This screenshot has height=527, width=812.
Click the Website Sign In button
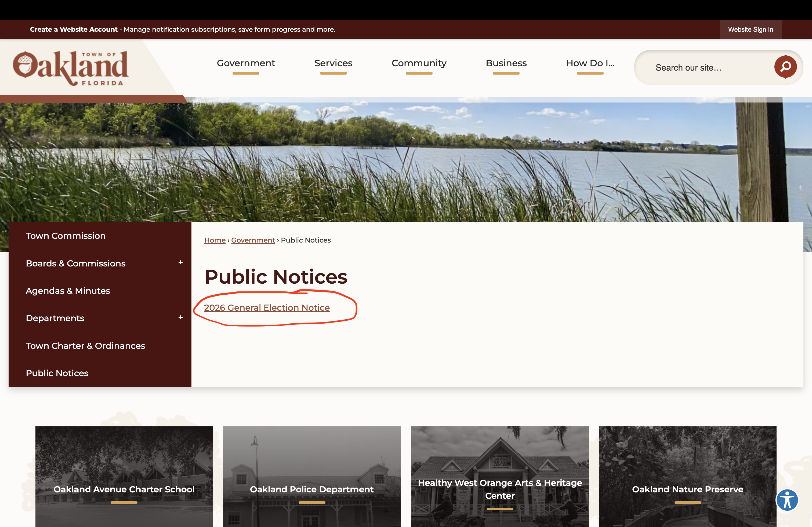tap(750, 29)
